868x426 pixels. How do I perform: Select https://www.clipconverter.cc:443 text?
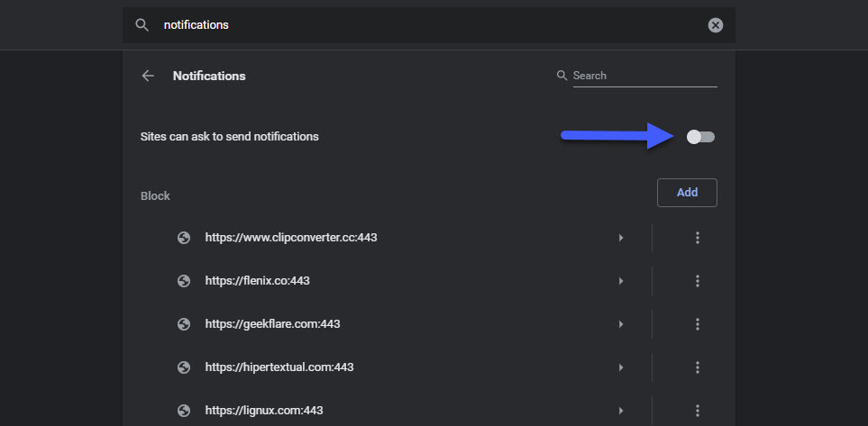291,238
